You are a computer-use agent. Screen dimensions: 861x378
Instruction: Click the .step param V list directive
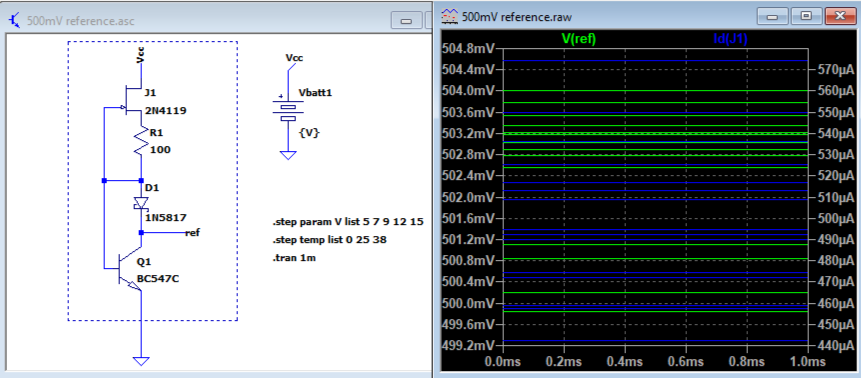coord(349,223)
